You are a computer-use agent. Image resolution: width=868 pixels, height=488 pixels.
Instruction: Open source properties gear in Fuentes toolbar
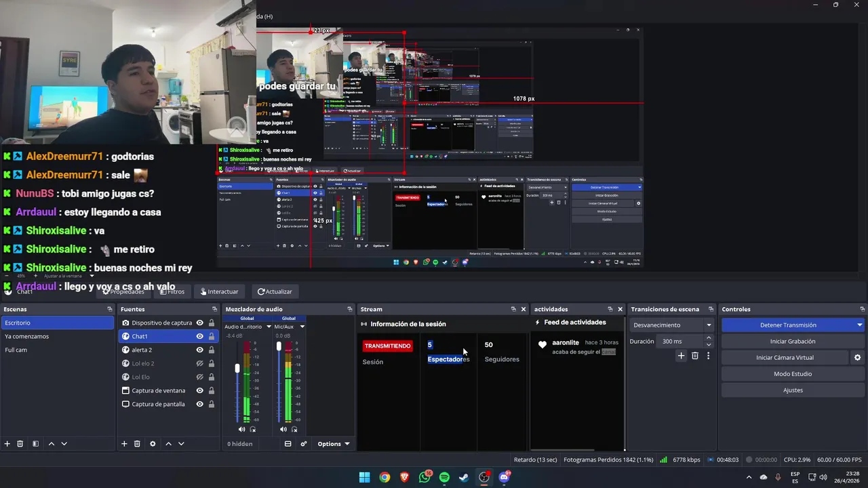pyautogui.click(x=153, y=444)
